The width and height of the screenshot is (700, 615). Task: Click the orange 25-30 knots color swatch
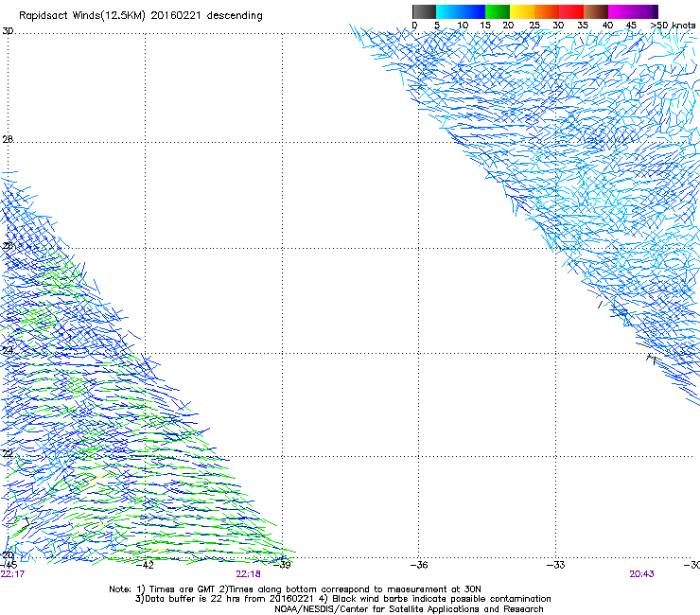click(x=547, y=11)
